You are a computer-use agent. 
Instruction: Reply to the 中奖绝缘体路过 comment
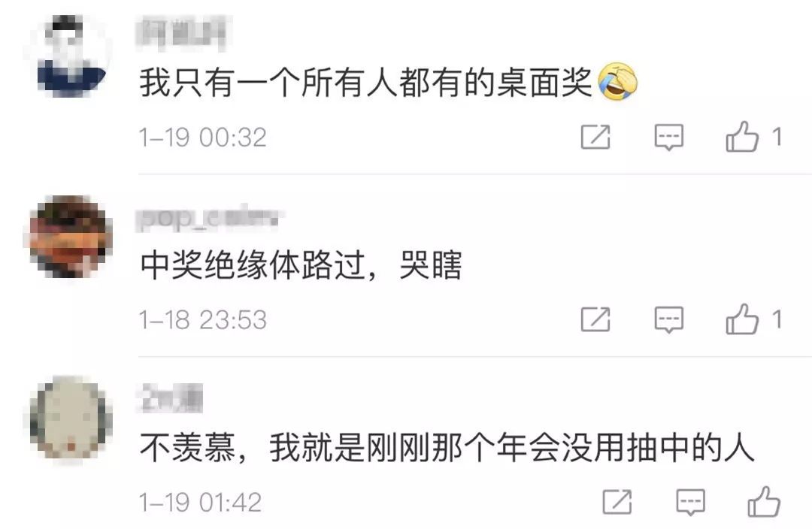point(668,319)
